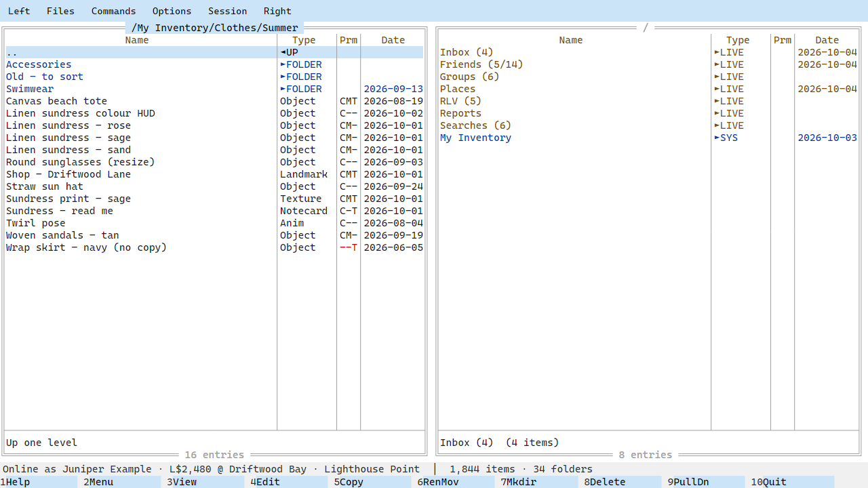The width and height of the screenshot is (868, 488).
Task: Select the Swimwear folder
Action: coord(214,89)
